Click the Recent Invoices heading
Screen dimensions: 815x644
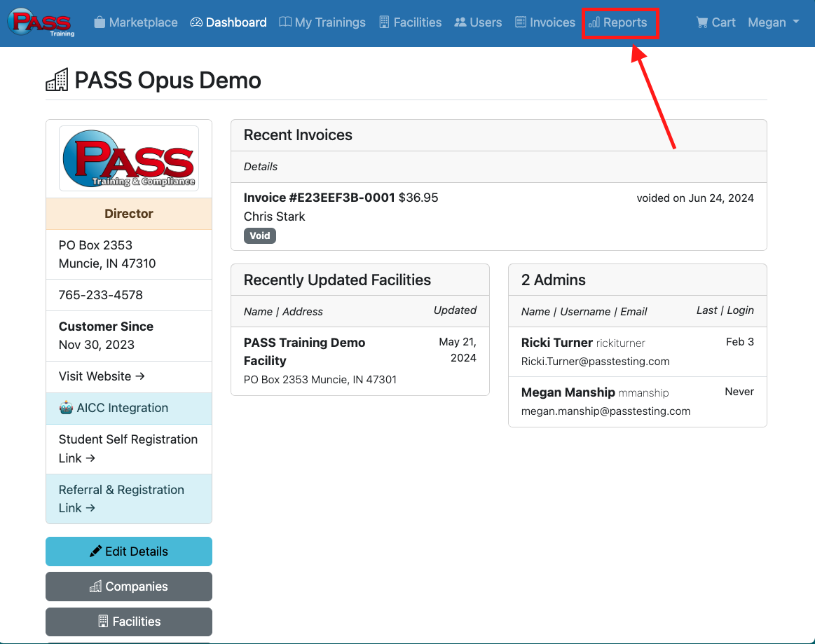pyautogui.click(x=298, y=135)
